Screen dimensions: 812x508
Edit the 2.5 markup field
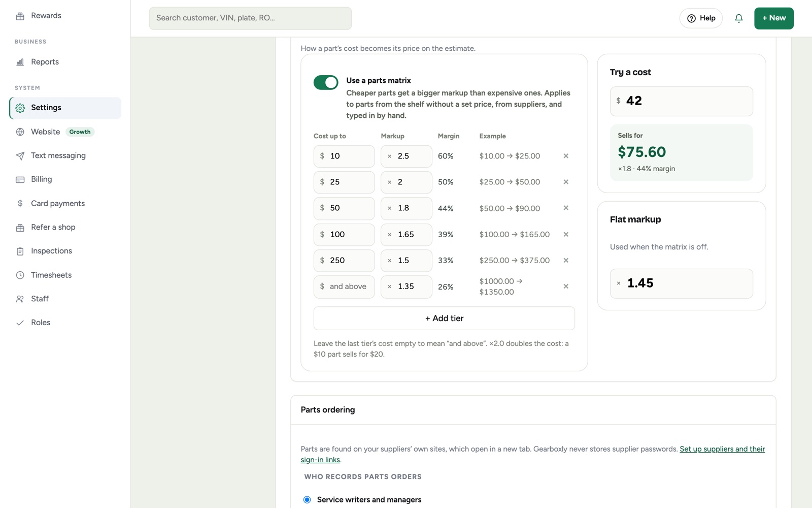pyautogui.click(x=407, y=156)
